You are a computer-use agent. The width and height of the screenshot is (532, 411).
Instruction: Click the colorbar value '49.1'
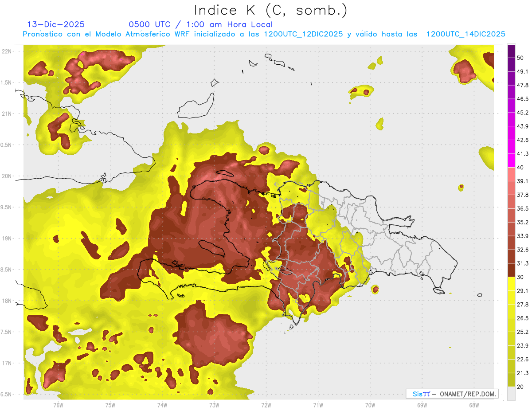point(523,71)
